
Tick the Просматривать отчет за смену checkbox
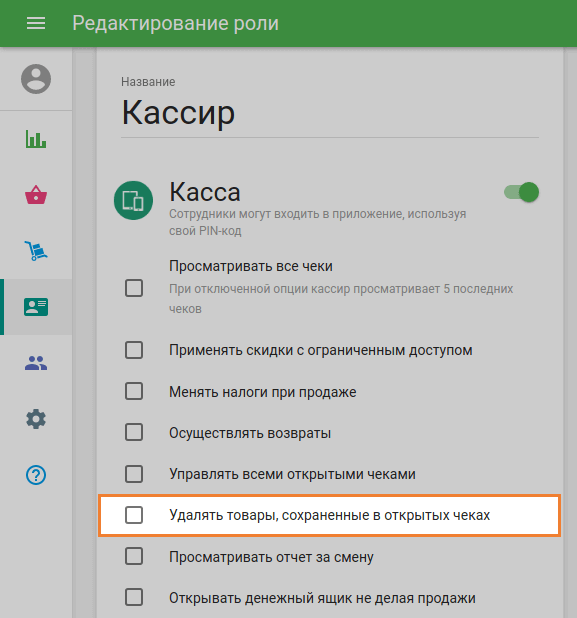coord(134,557)
